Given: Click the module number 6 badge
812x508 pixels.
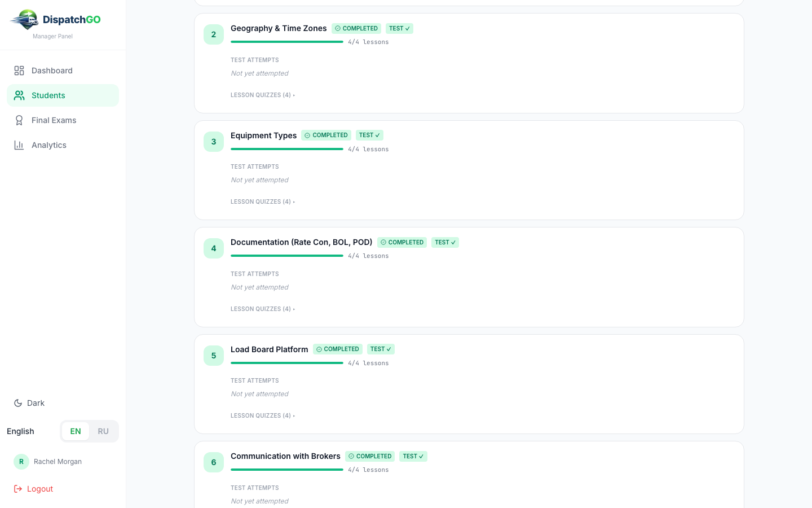Looking at the screenshot, I should tap(214, 462).
